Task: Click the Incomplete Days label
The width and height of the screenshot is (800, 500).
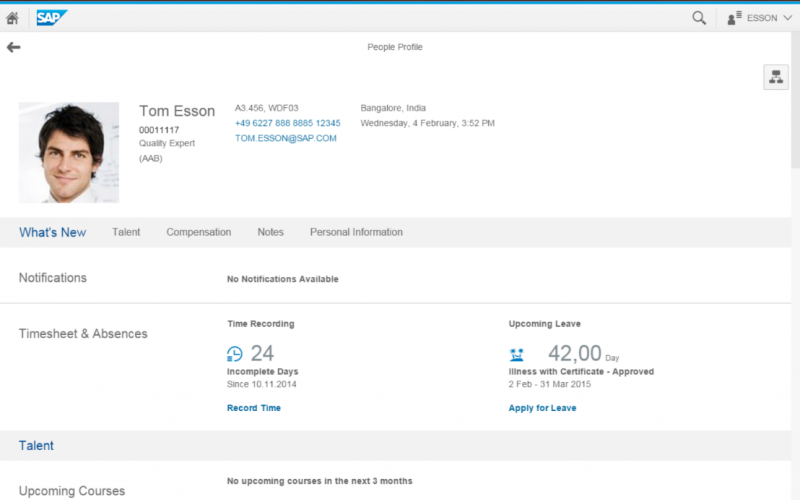Action: click(x=263, y=372)
